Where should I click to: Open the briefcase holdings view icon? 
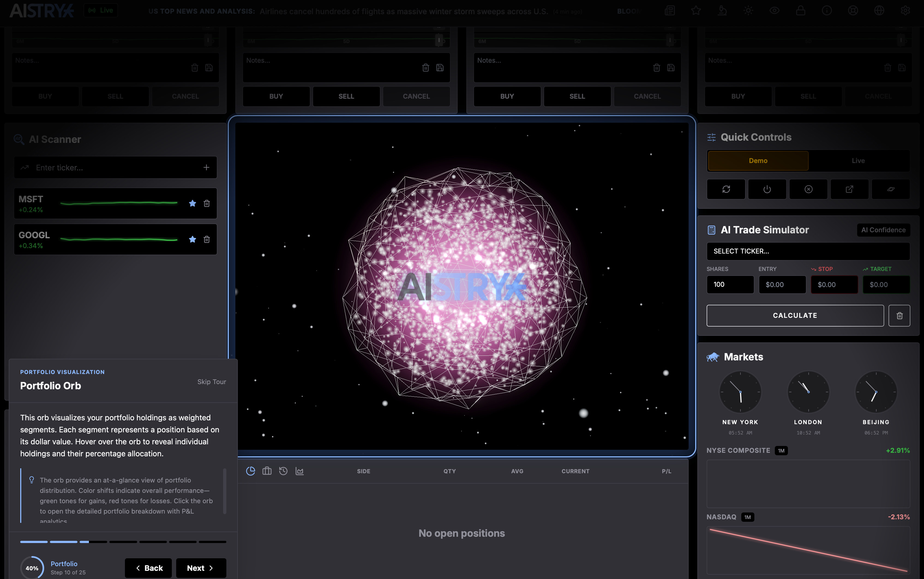click(x=267, y=471)
